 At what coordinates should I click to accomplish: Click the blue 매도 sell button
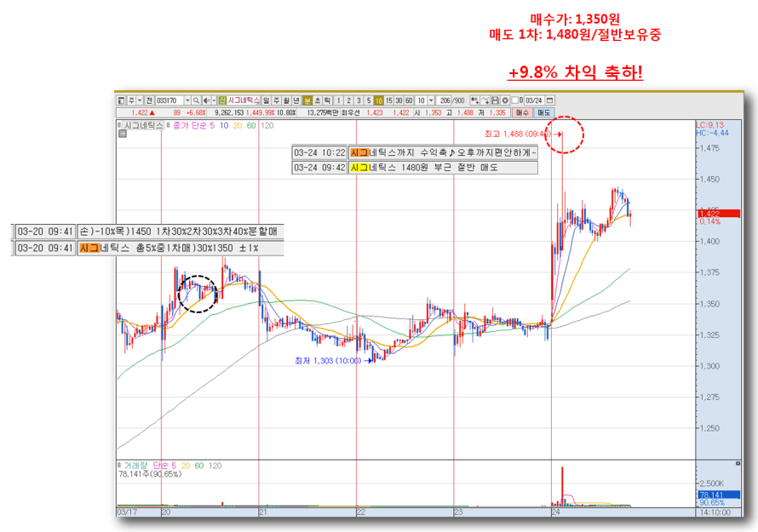[x=544, y=112]
